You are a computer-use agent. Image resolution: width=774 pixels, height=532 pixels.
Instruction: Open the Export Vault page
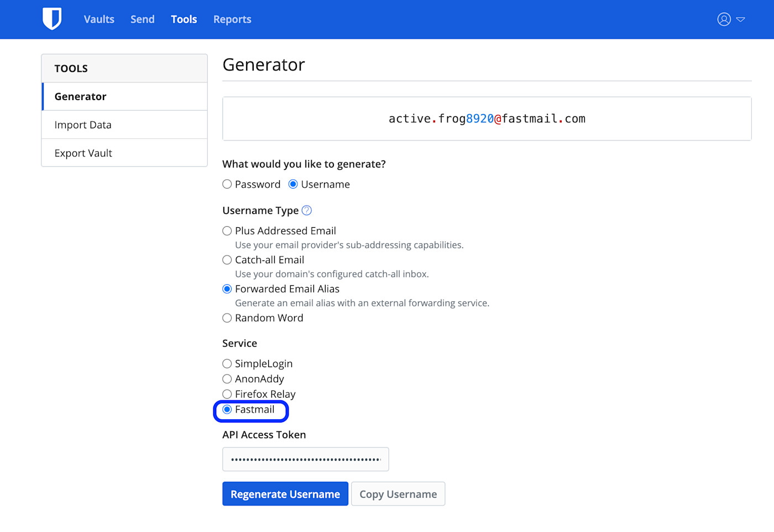pyautogui.click(x=83, y=153)
